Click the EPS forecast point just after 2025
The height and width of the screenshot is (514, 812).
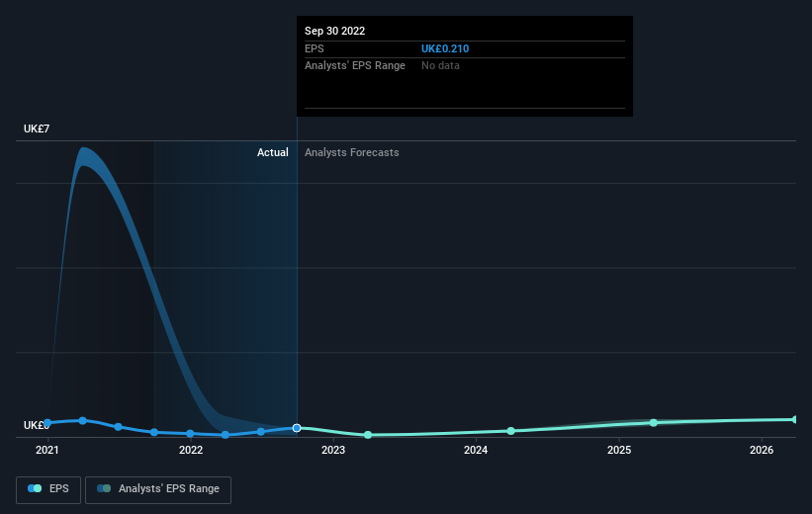(654, 422)
